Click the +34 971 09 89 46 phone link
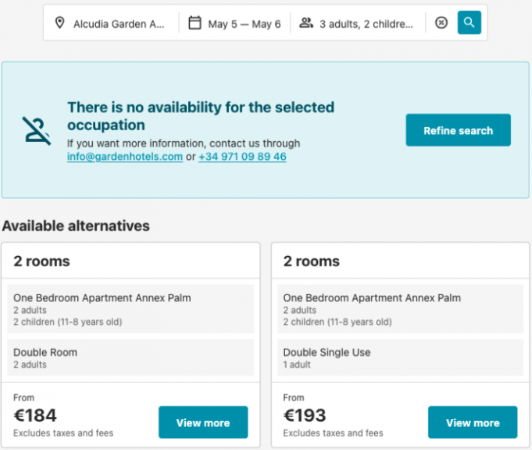 pyautogui.click(x=242, y=157)
